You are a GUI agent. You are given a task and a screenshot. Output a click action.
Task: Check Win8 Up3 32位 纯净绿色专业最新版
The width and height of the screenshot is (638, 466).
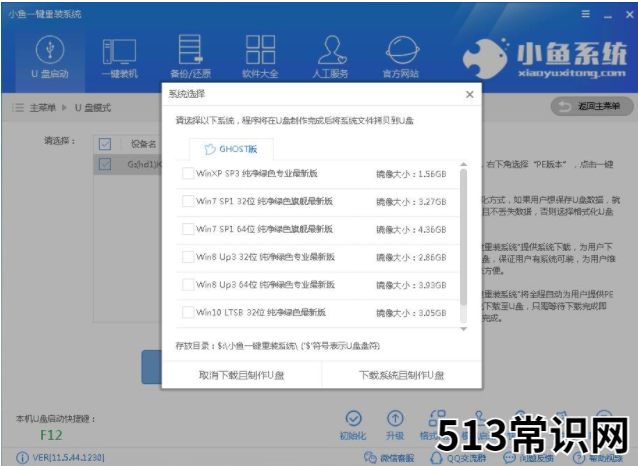click(188, 257)
